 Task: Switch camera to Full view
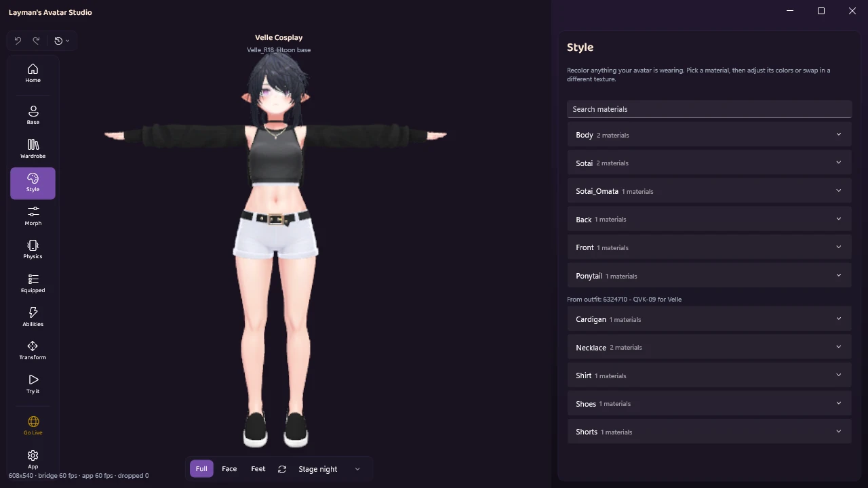point(201,469)
